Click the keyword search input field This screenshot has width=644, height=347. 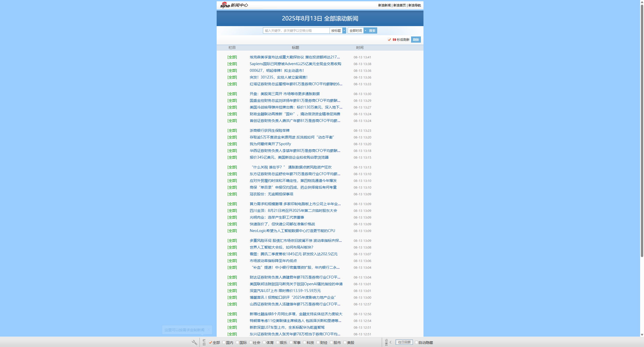tap(296, 30)
